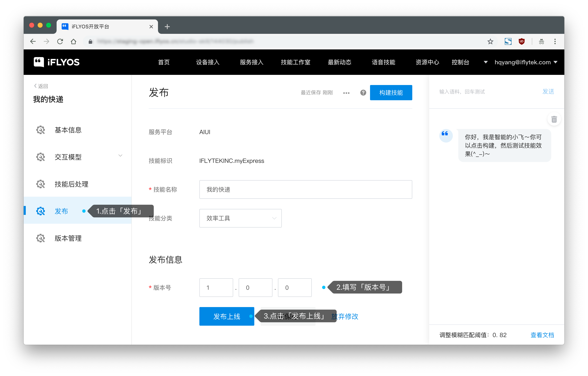Open Chrome three-dot menu

[555, 42]
